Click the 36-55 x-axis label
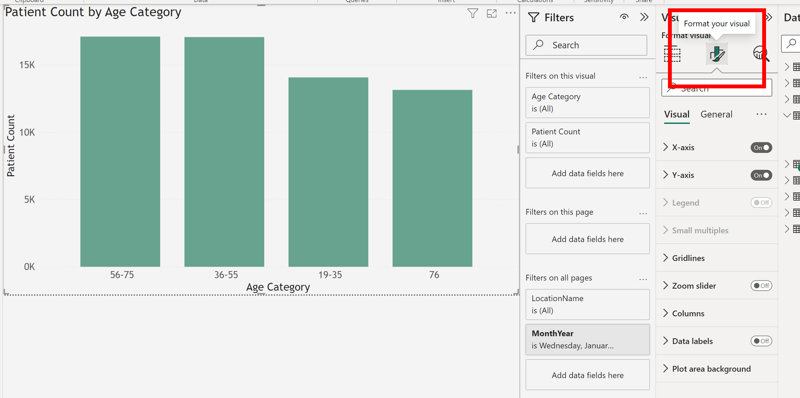The image size is (800, 398). pyautogui.click(x=226, y=275)
